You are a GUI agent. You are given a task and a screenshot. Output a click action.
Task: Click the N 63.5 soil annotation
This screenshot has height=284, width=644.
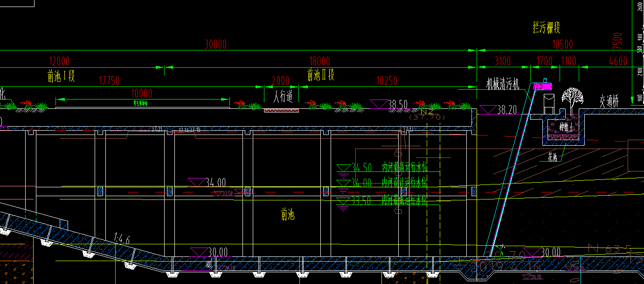tap(609, 248)
